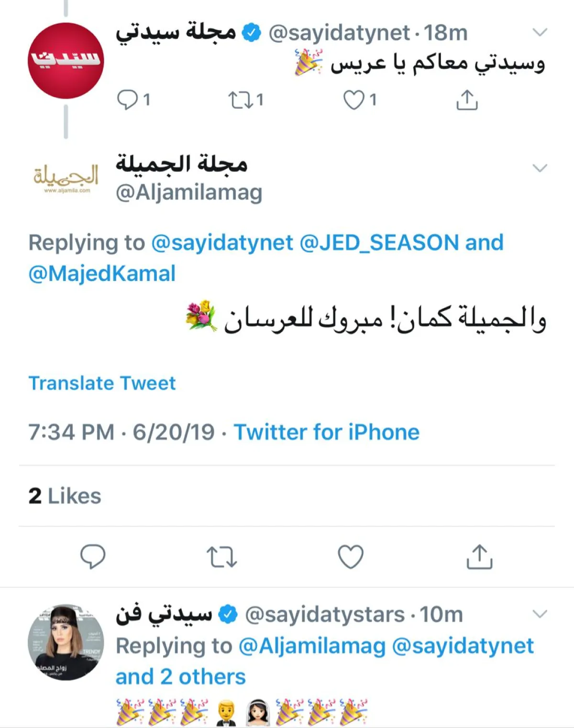
Task: Open sayidatystars profile photo
Action: click(66, 642)
